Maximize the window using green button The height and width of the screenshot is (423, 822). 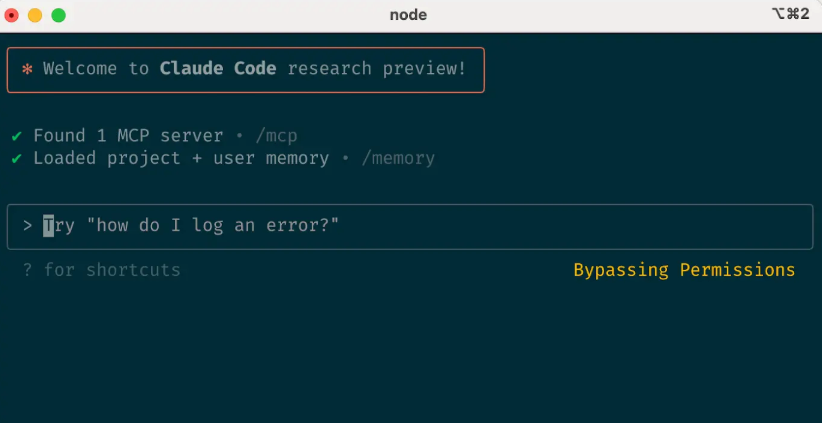(x=58, y=15)
